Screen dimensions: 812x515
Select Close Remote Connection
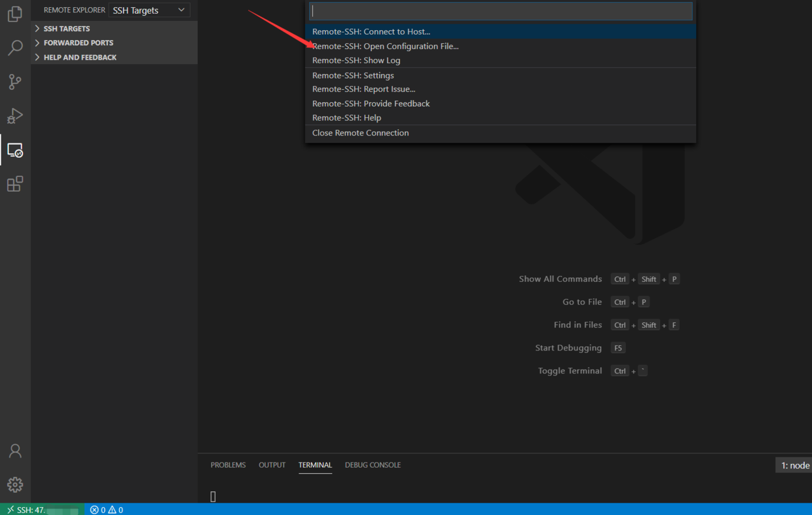pyautogui.click(x=501, y=133)
